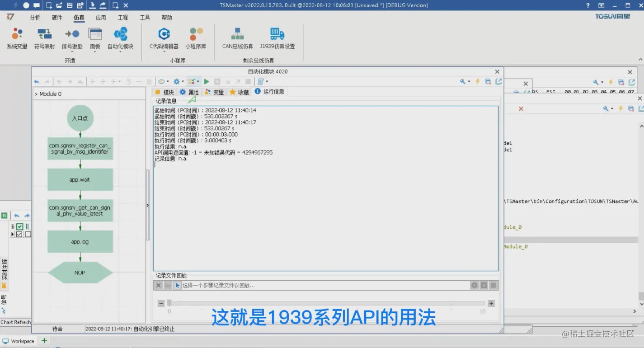Add a new workspace with the green plus
644x348 pixels.
pyautogui.click(x=44, y=341)
